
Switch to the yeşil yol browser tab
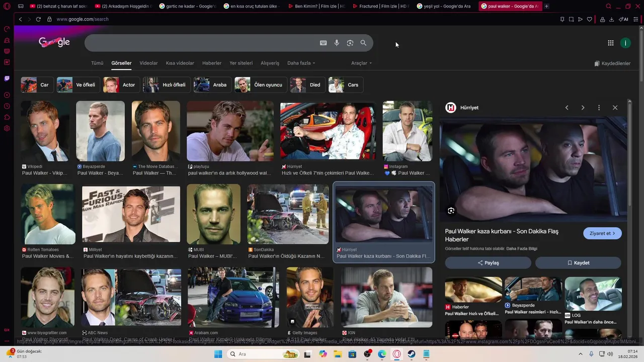pos(444,6)
